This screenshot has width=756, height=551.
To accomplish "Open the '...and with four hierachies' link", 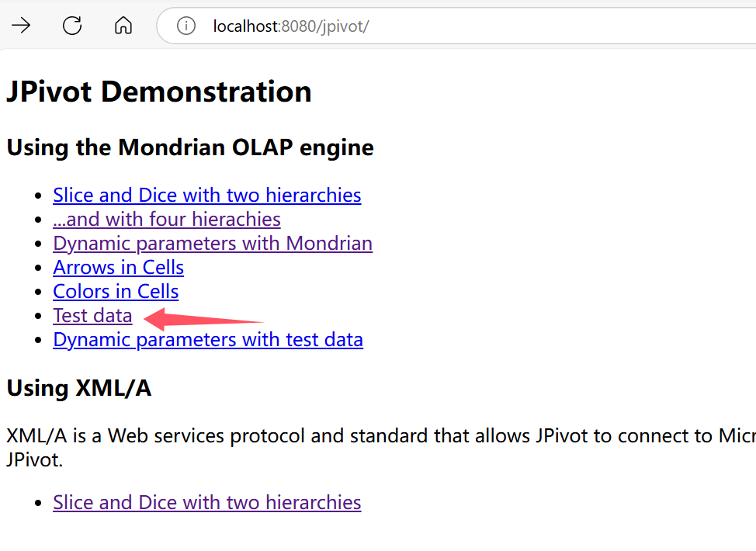I will [166, 219].
